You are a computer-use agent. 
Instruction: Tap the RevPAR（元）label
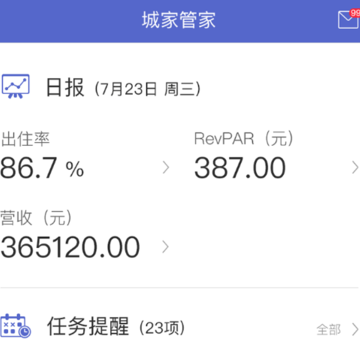click(244, 139)
